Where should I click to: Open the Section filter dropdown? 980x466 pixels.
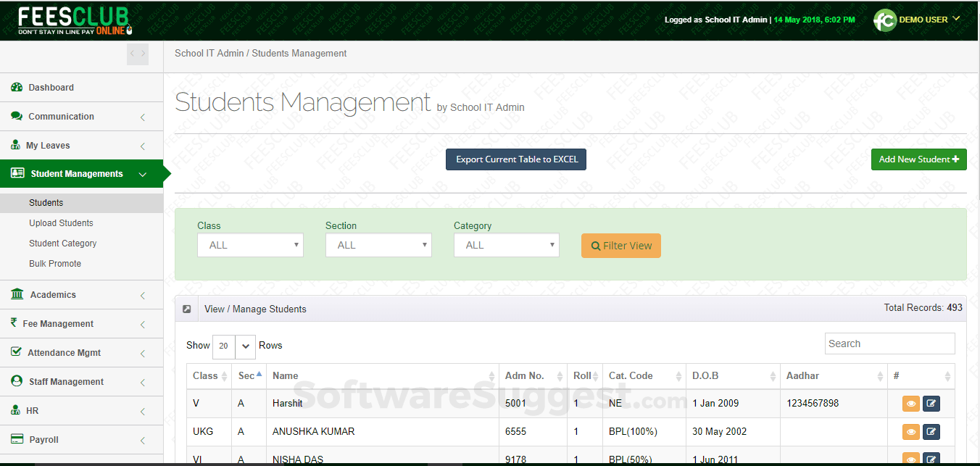pyautogui.click(x=378, y=245)
